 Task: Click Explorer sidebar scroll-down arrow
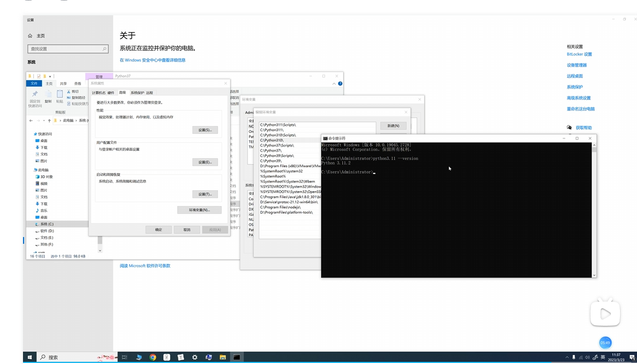(100, 251)
